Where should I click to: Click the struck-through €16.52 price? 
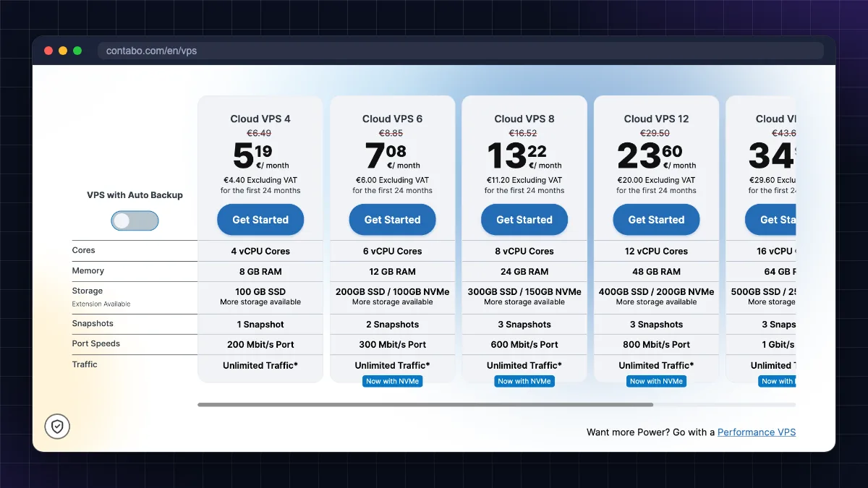523,133
